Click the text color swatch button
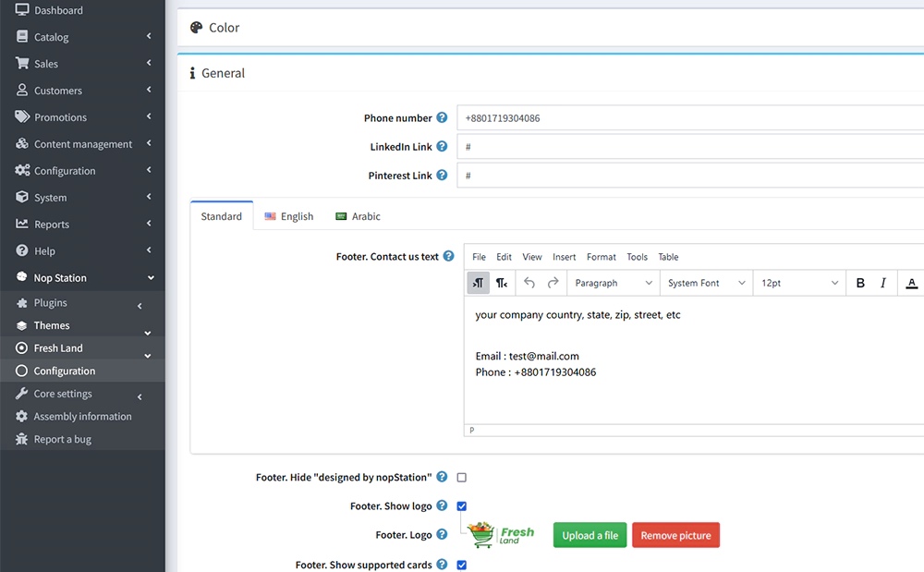924x572 pixels. 911,283
